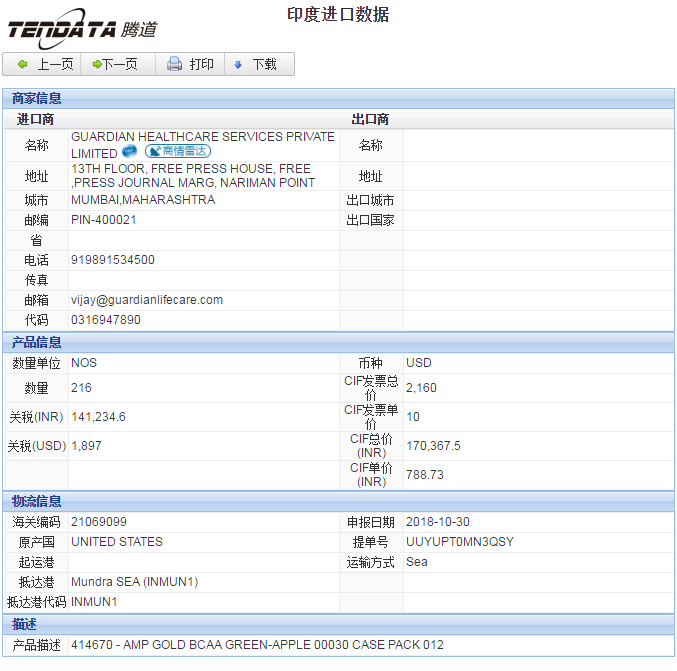Select CIF invoice unit price 10
The image size is (677, 671).
(413, 417)
